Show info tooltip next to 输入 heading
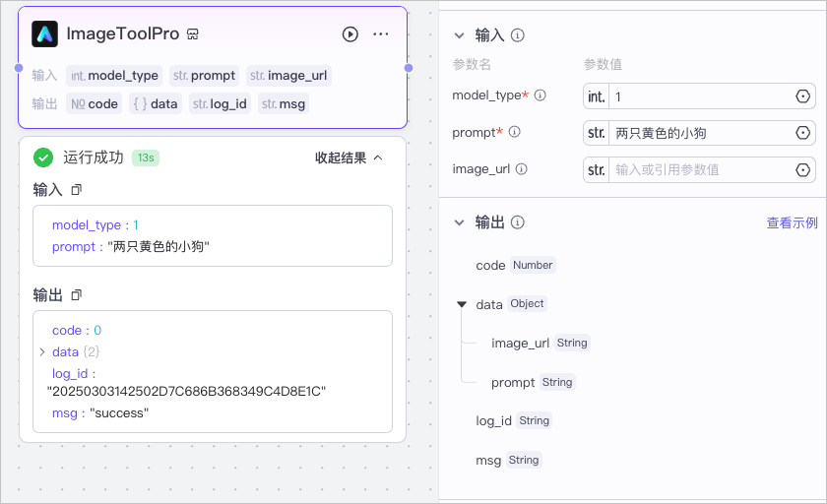The height and width of the screenshot is (504, 827). [518, 35]
